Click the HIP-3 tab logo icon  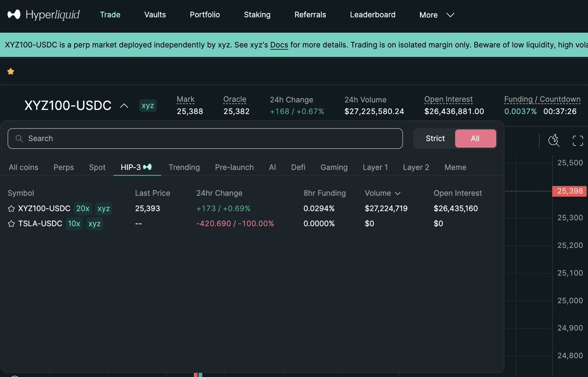[147, 167]
